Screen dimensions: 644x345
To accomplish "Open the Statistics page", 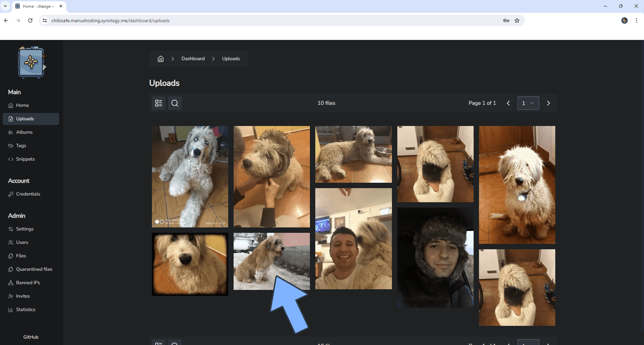I will pyautogui.click(x=26, y=309).
